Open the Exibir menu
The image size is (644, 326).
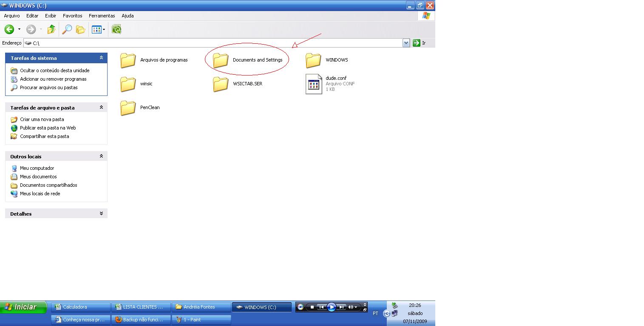tap(51, 16)
